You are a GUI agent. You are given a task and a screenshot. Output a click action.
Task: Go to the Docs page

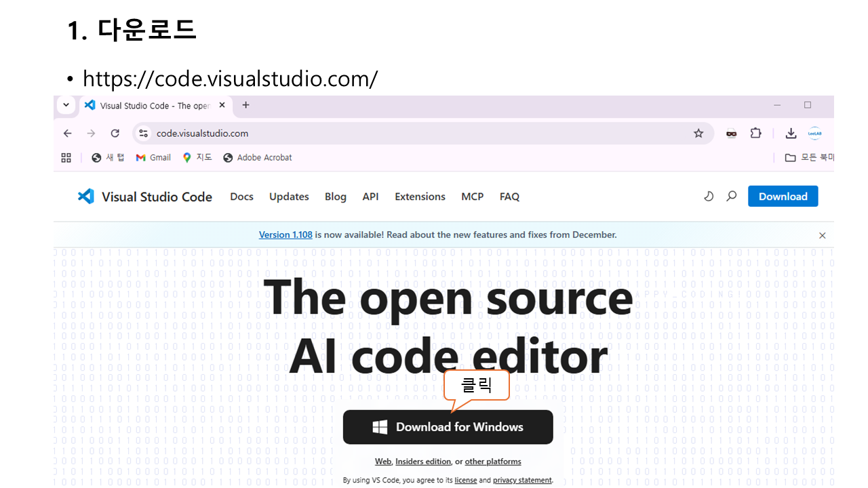click(x=241, y=197)
